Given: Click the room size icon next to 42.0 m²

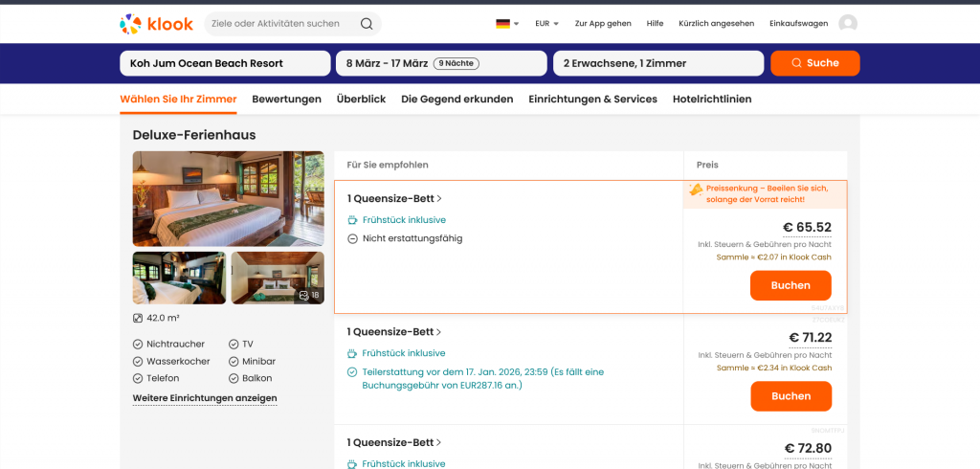Looking at the screenshot, I should click(x=138, y=319).
